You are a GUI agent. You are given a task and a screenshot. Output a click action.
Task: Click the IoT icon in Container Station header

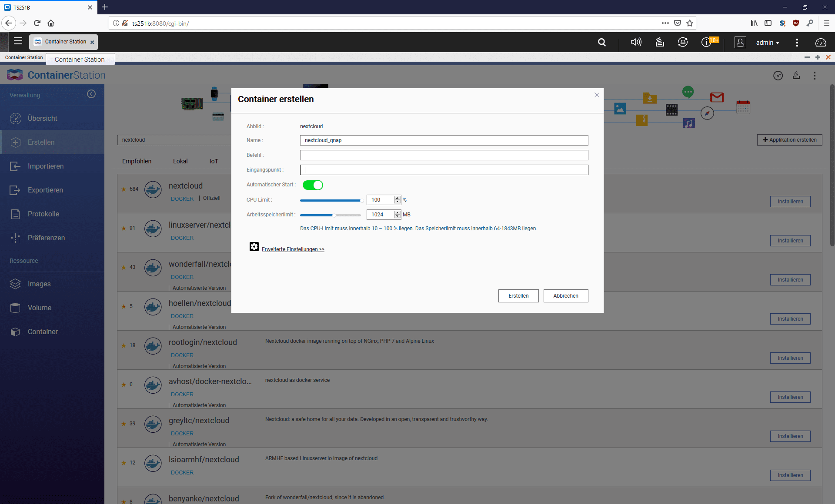click(x=778, y=76)
